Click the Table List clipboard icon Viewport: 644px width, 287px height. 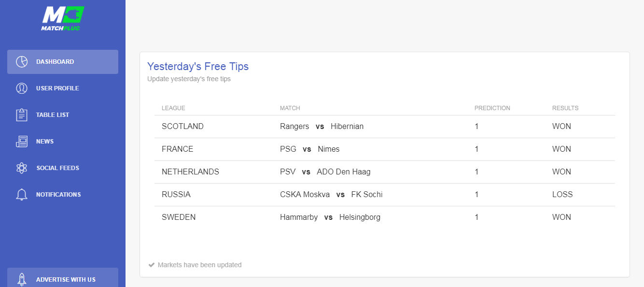tap(22, 115)
